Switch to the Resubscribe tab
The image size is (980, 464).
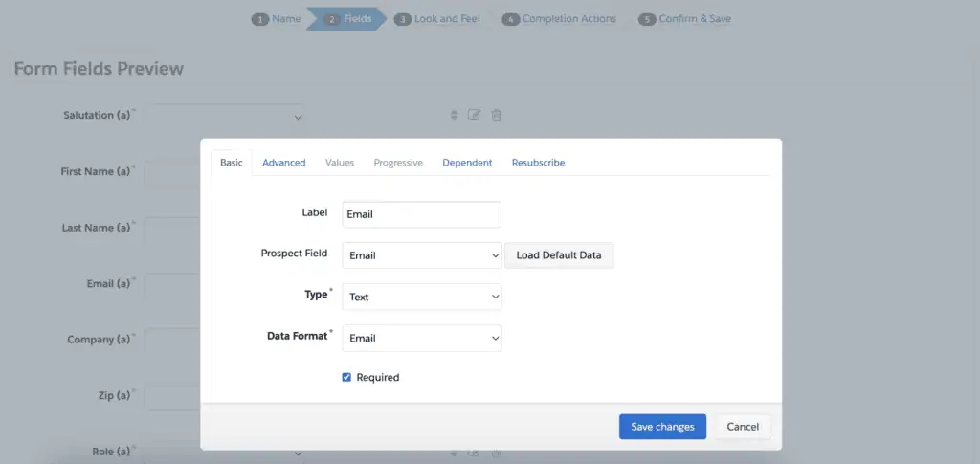click(x=538, y=163)
